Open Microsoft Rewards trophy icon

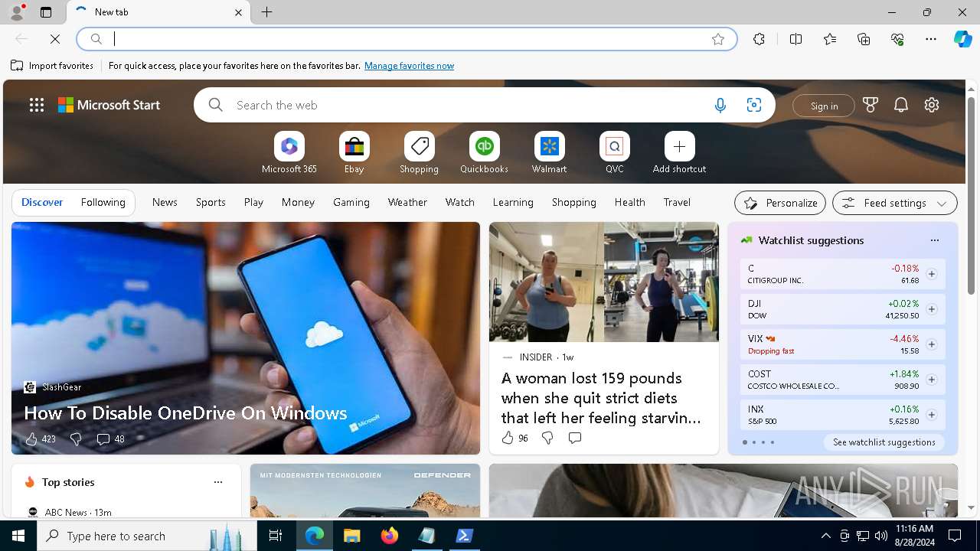pyautogui.click(x=871, y=106)
